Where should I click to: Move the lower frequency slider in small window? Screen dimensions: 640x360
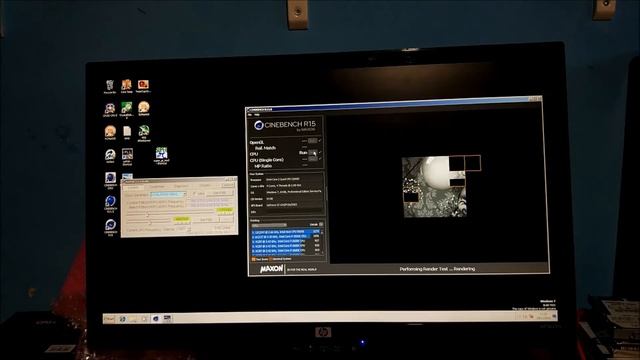coord(149,222)
